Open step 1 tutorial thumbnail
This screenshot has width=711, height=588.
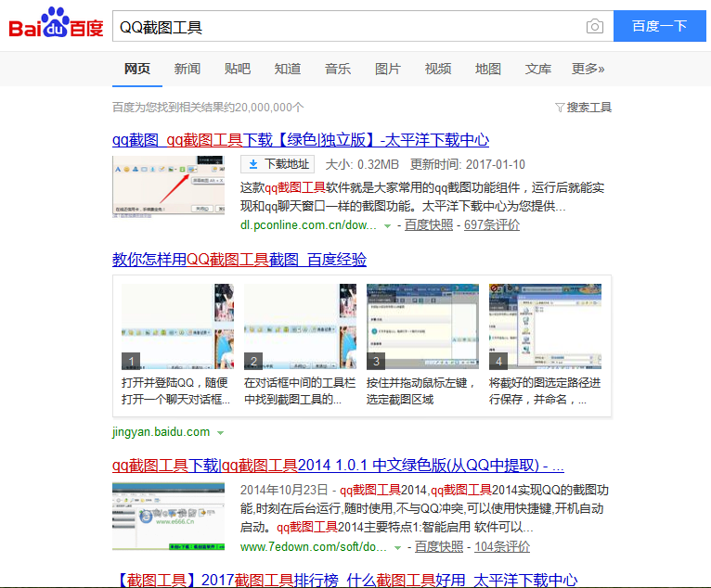click(x=178, y=326)
